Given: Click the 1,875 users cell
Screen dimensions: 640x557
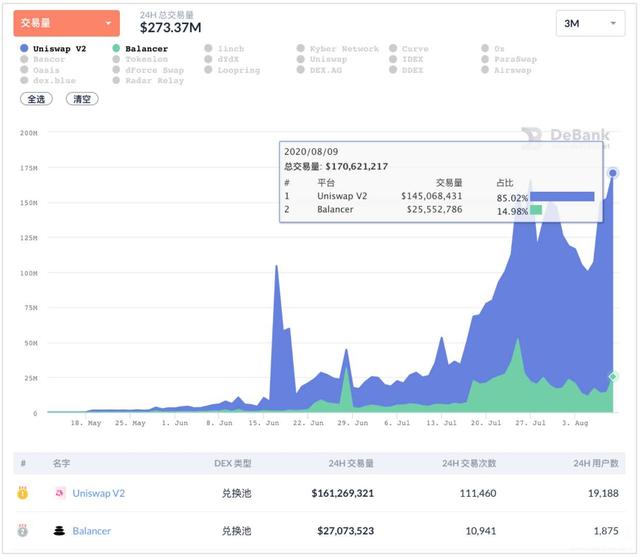Looking at the screenshot, I should tap(606, 530).
